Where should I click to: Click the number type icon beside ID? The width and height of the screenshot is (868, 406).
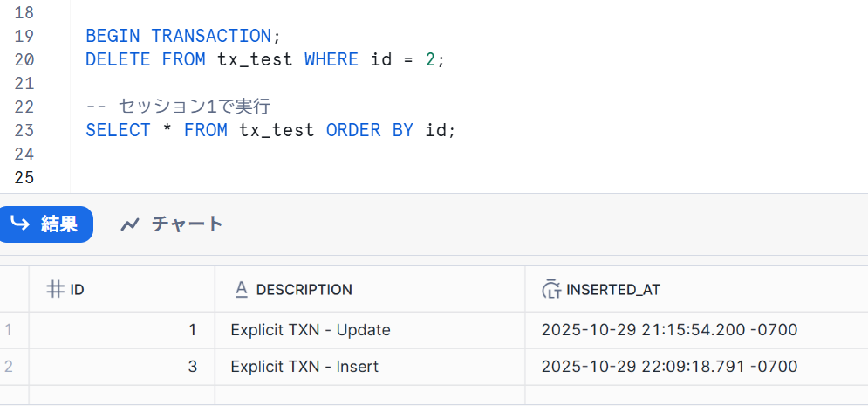[55, 289]
